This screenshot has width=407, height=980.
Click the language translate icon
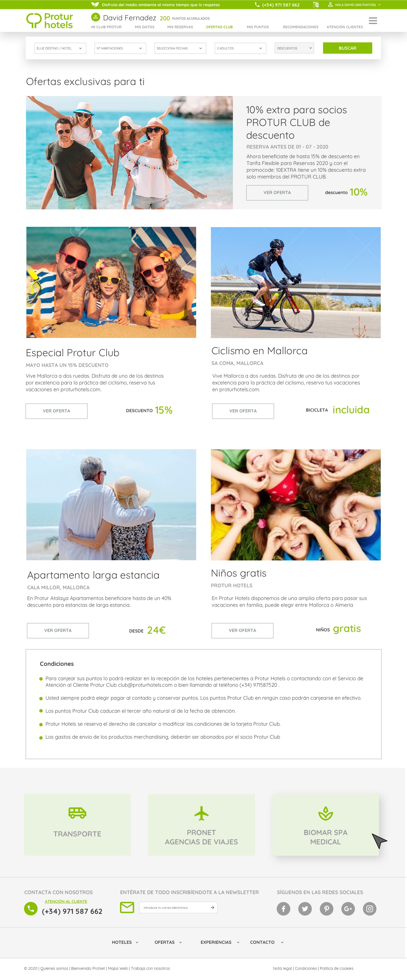tap(316, 5)
